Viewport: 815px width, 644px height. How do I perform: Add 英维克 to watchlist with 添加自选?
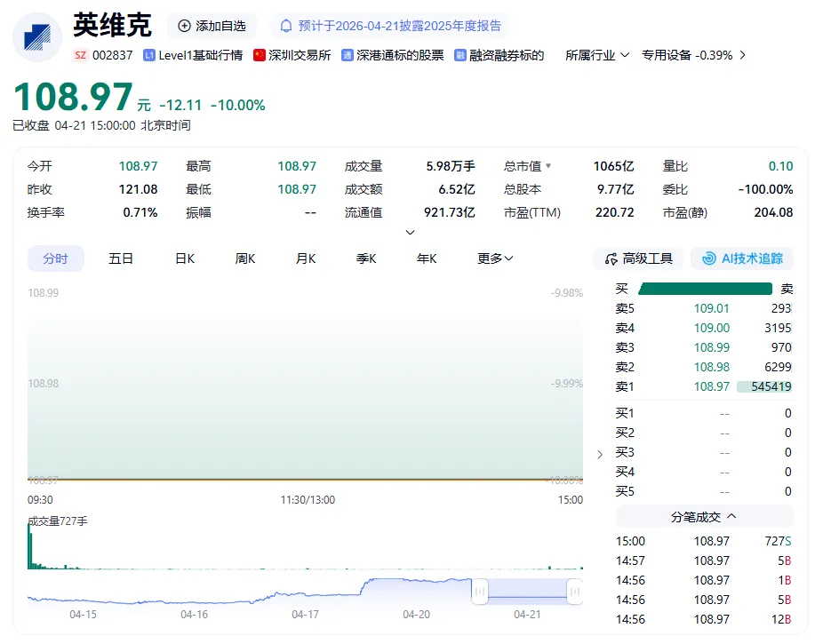coord(212,26)
